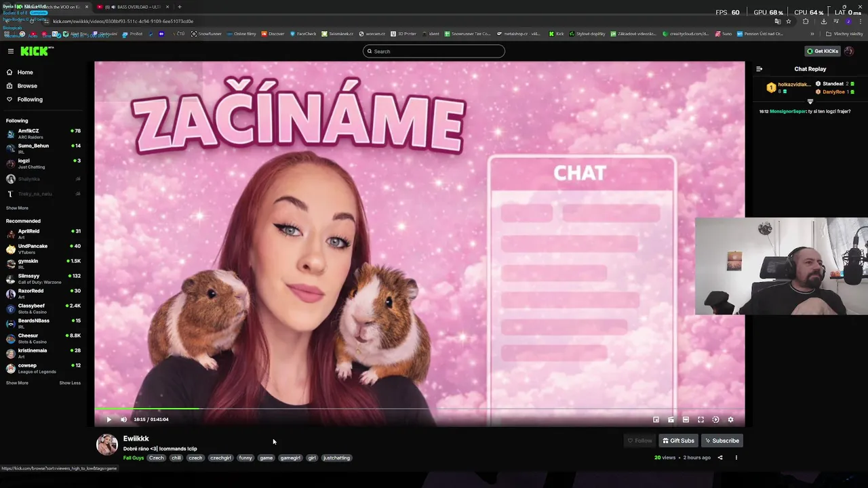Open a new browser tab
Viewport: 868px width, 488px height.
coord(179,7)
